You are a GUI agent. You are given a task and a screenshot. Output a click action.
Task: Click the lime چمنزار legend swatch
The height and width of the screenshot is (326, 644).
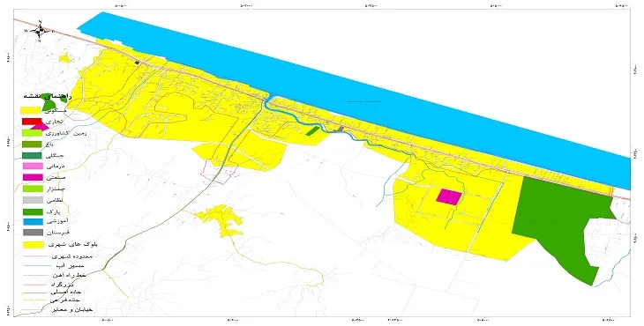[x=32, y=189]
